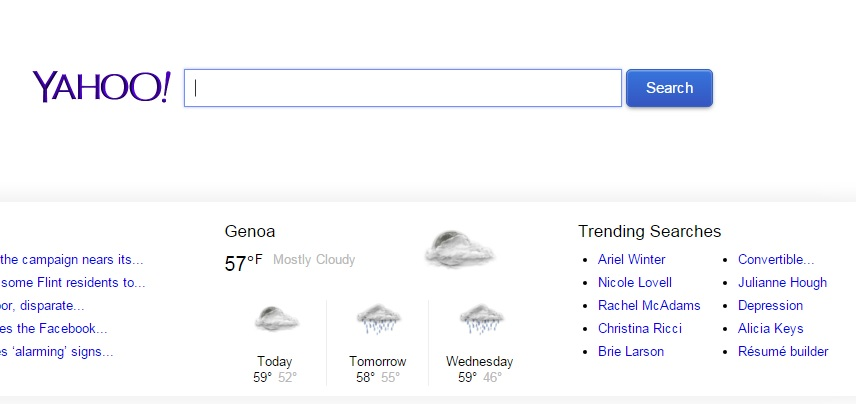Screen dimensions: 856x404
Task: Click Today's cloudy forecast icon
Action: coord(275,320)
